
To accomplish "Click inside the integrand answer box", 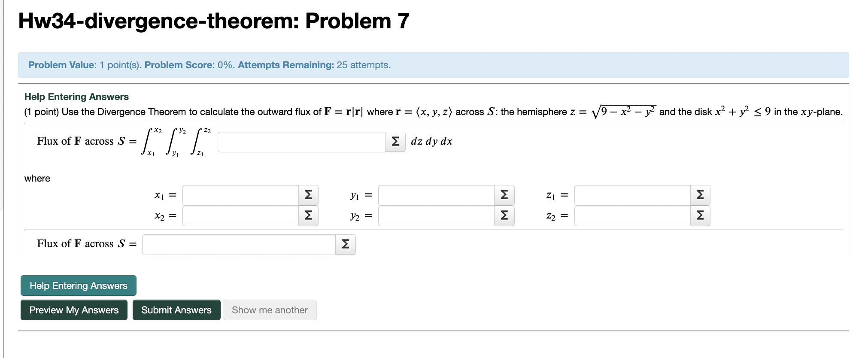I will tap(300, 142).
